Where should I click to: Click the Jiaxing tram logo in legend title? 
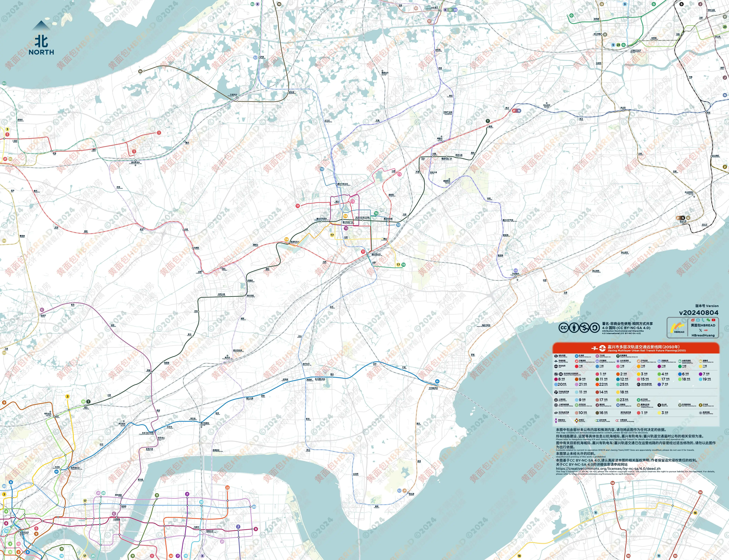click(602, 348)
